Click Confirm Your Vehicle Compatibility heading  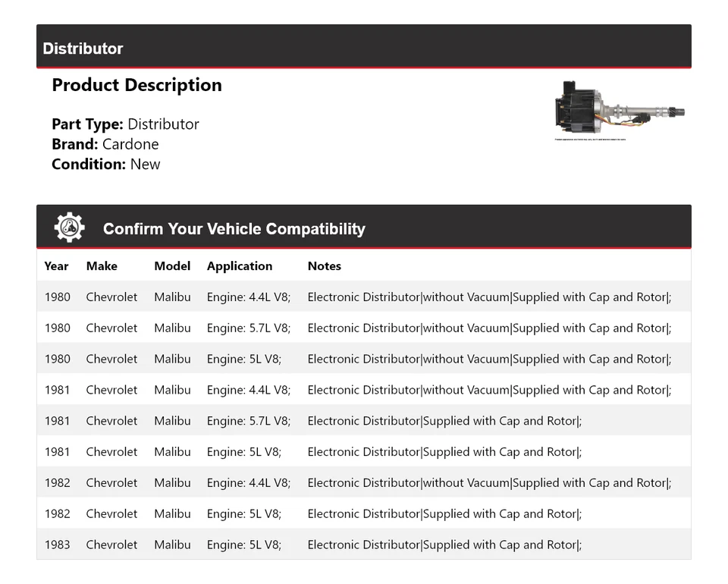[x=234, y=229]
